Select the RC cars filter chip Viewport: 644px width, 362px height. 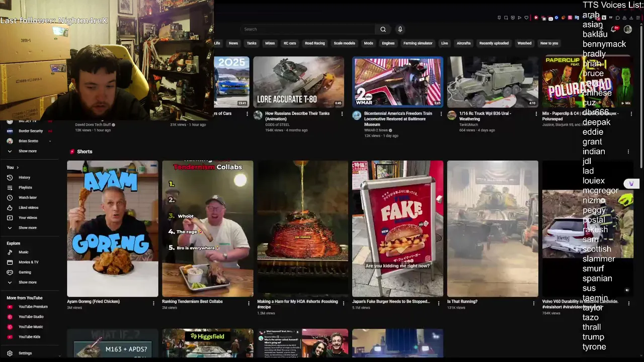(290, 43)
